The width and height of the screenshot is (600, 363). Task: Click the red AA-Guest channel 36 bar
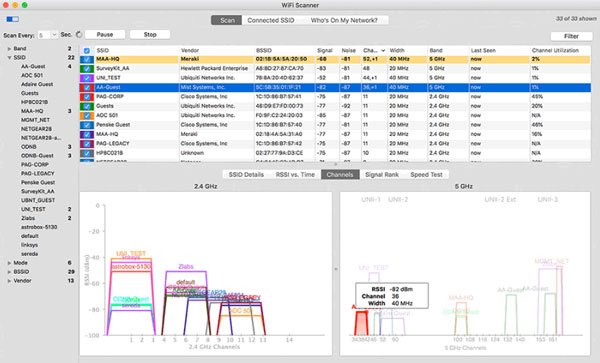coord(361,323)
